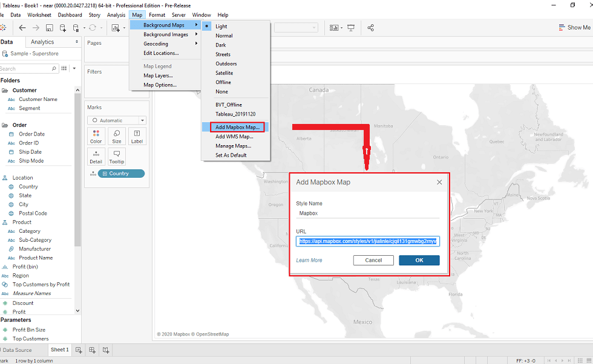Click the New dashboard icon in bottom bar
The image size is (593, 364).
point(92,349)
